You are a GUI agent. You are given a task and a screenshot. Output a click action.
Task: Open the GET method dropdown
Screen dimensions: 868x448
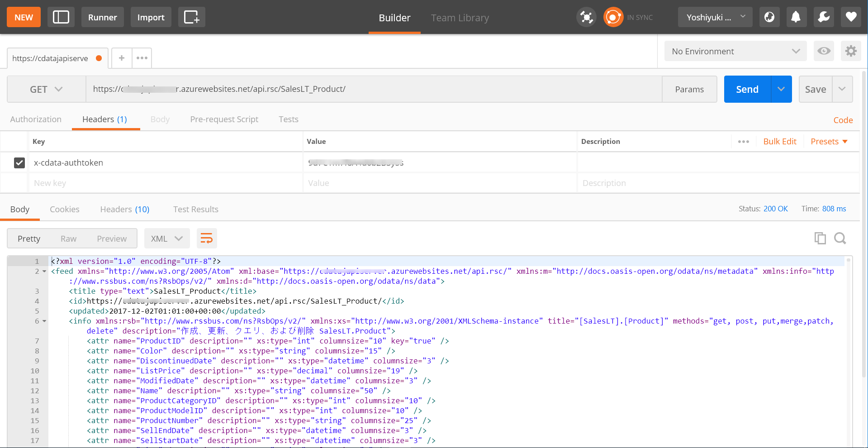coord(45,89)
